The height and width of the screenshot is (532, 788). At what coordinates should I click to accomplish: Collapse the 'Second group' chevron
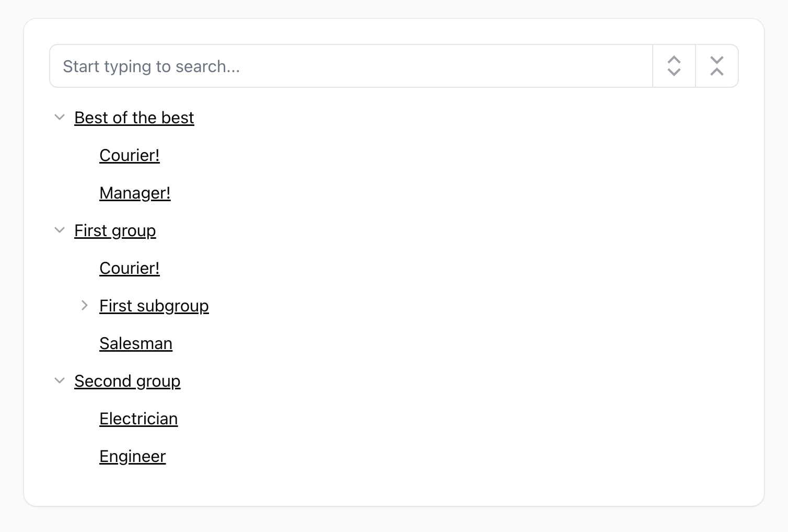59,381
